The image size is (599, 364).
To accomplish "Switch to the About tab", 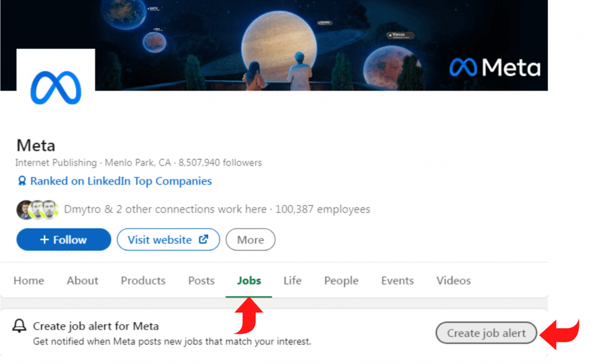I will 82,280.
